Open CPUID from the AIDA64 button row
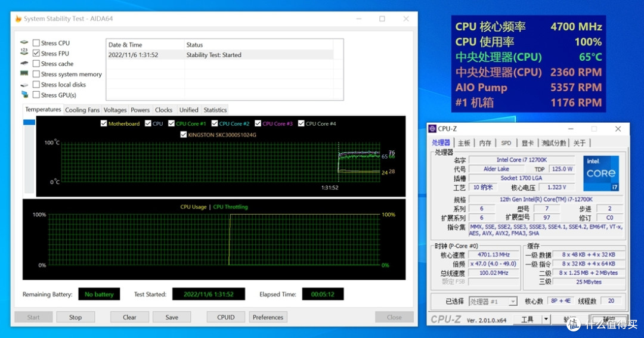The image size is (644, 338). (x=226, y=317)
